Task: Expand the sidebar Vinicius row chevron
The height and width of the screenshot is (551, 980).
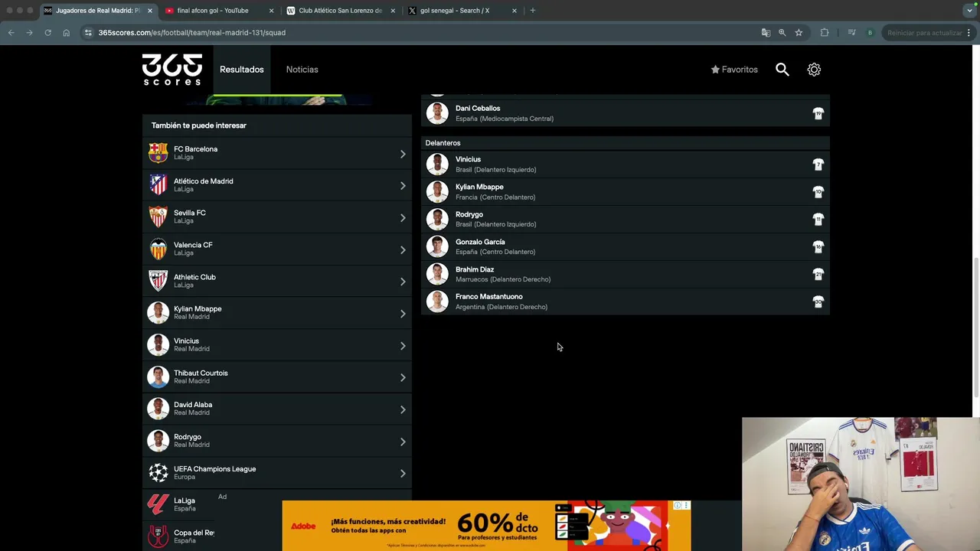Action: [x=403, y=346]
